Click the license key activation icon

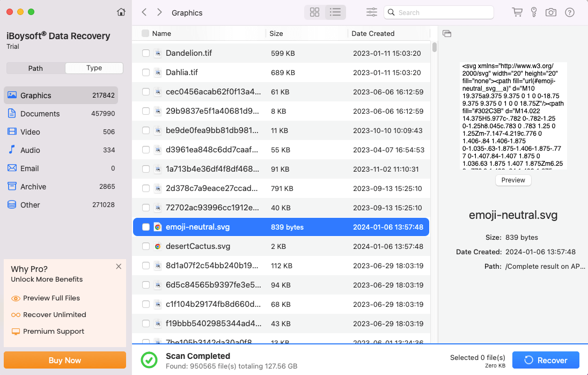click(x=534, y=11)
